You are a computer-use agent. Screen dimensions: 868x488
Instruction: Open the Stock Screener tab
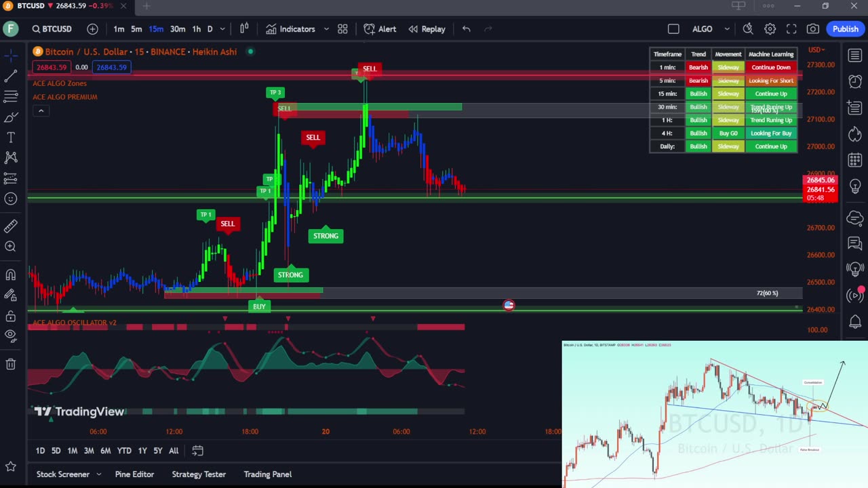click(62, 474)
